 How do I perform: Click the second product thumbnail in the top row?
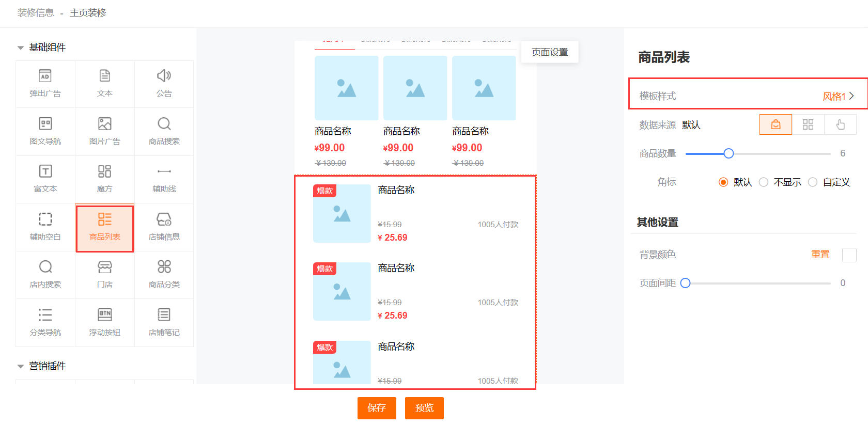[x=415, y=88]
